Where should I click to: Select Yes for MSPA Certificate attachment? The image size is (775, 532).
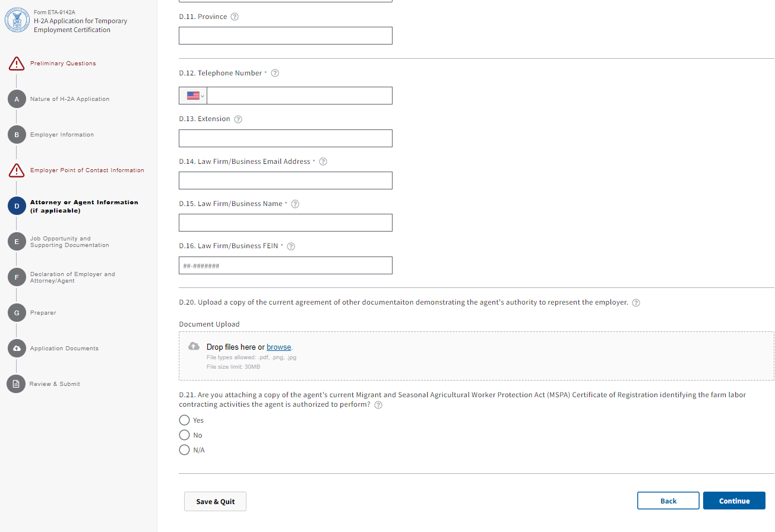tap(185, 420)
